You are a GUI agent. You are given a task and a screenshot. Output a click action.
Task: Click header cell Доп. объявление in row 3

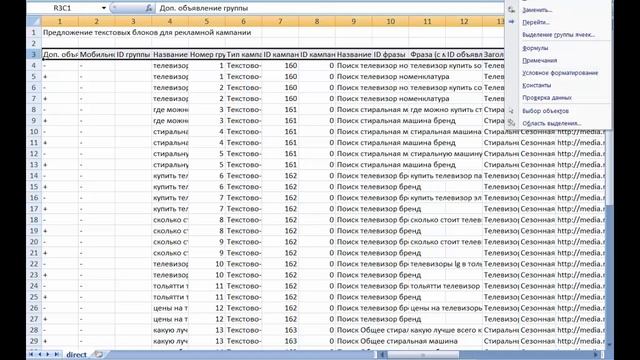point(60,54)
